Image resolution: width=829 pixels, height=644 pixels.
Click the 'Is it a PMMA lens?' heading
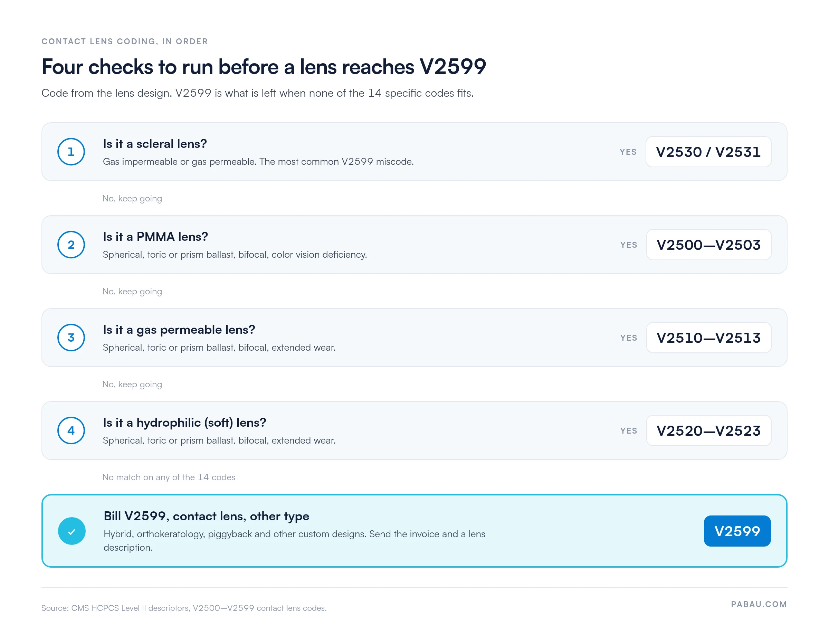pos(155,237)
